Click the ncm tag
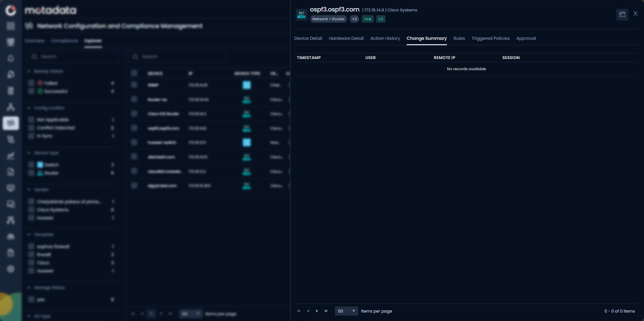The image size is (644, 321). tap(368, 19)
